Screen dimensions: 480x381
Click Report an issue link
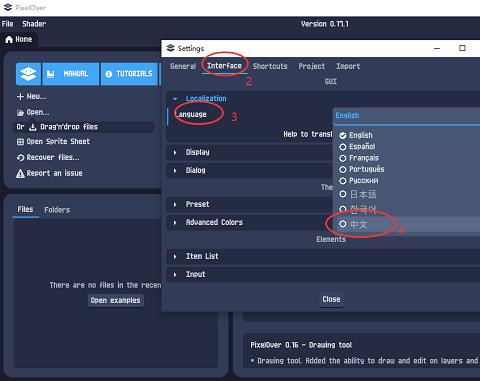pos(49,173)
